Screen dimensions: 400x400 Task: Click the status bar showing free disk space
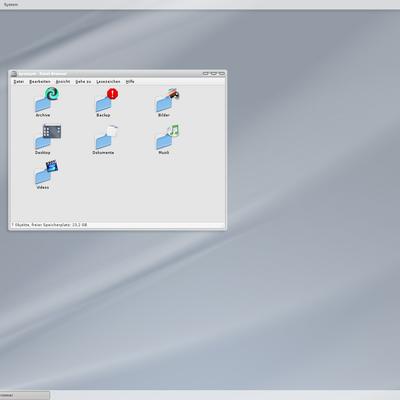click(x=117, y=225)
